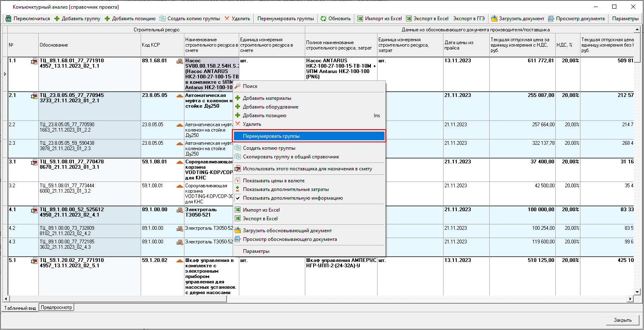Click Импорт из Excel toolbar icon
This screenshot has height=330, width=644.
tap(360, 19)
